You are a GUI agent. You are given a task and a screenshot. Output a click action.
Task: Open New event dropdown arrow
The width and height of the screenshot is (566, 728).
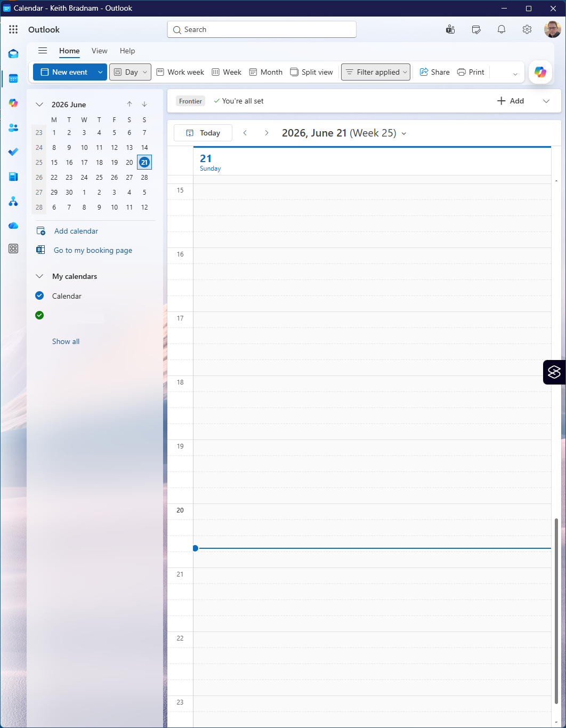pyautogui.click(x=100, y=72)
